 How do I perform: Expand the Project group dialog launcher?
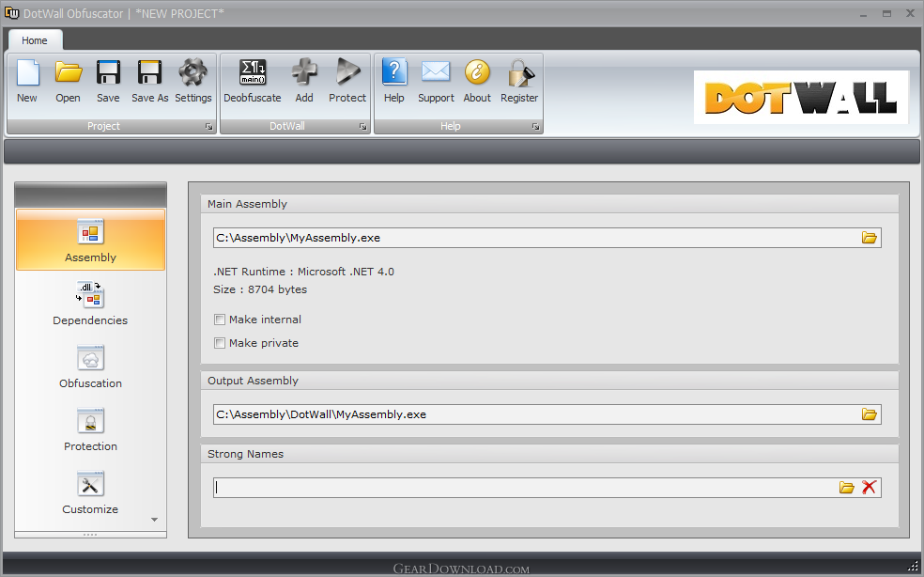click(208, 127)
